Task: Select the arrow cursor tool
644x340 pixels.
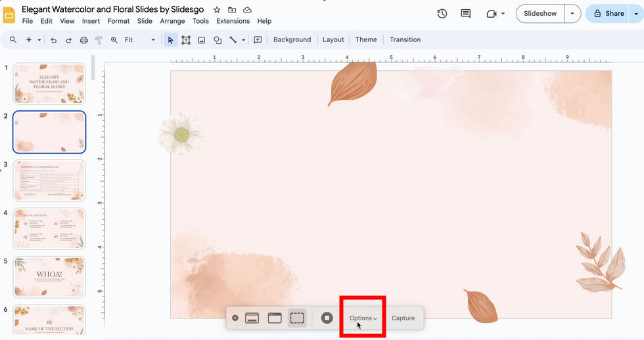Action: 170,40
